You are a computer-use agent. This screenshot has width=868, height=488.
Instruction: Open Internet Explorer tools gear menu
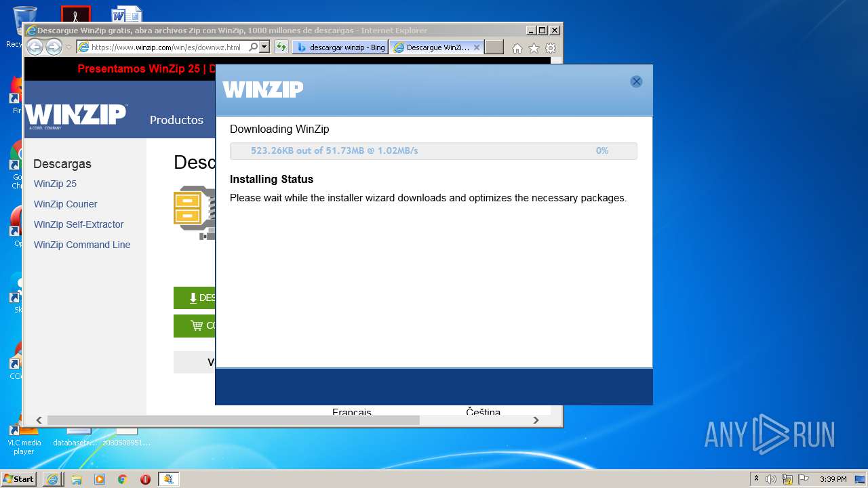click(x=551, y=48)
